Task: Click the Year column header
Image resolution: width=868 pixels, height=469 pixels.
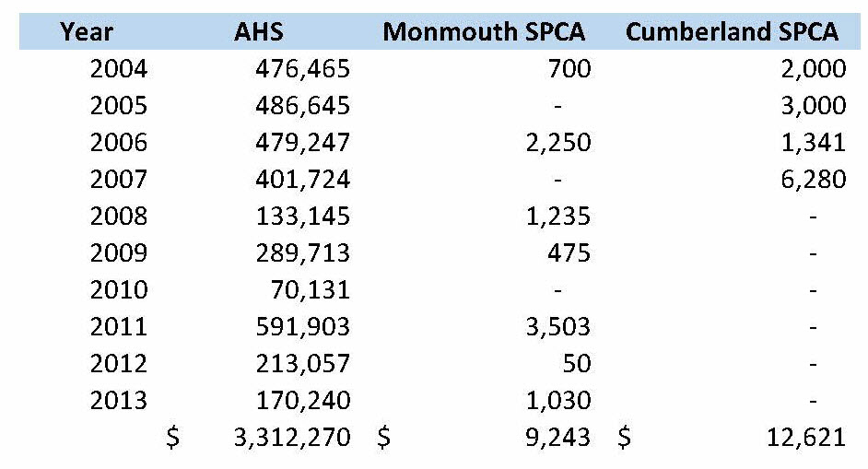Action: point(87,31)
